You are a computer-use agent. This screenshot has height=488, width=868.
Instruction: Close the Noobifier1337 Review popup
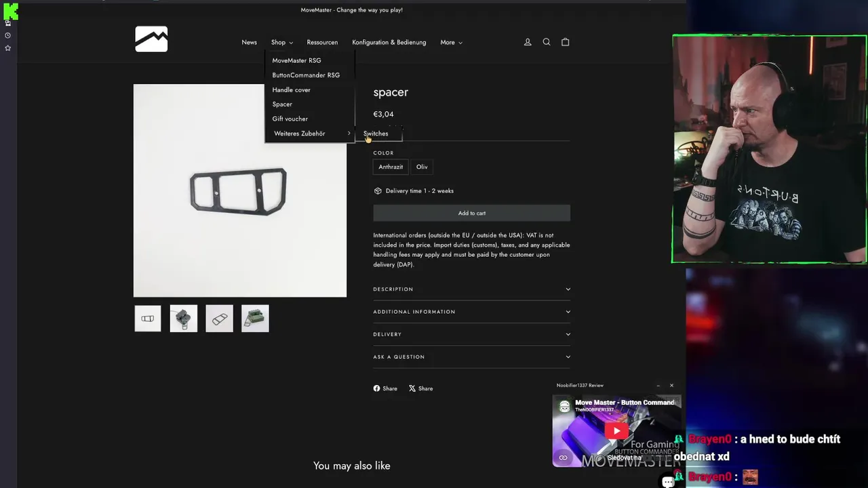[671, 386]
